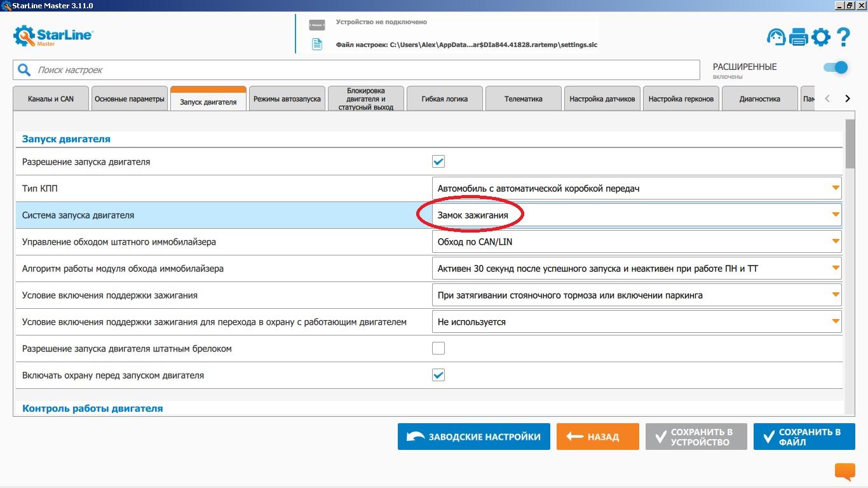Click the printer icon in header
Image resolution: width=868 pixels, height=488 pixels.
pos(798,37)
